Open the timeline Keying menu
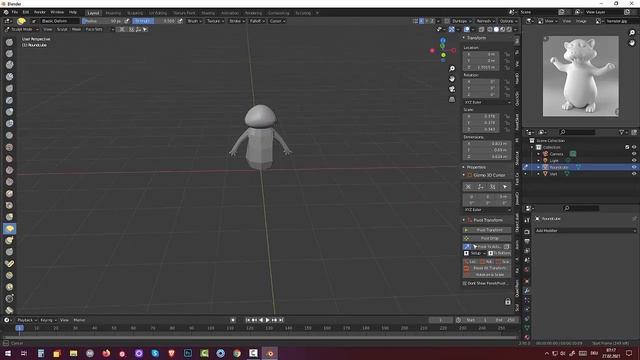640x360 pixels. tap(48, 320)
